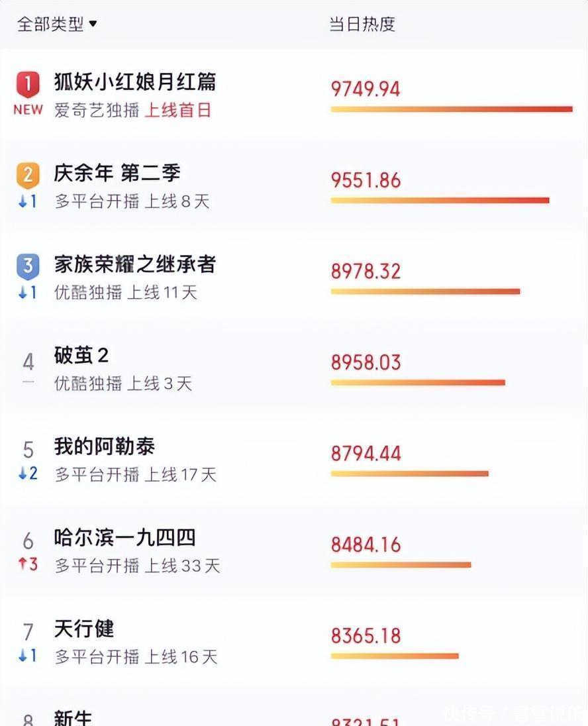Image resolution: width=588 pixels, height=726 pixels.
Task: Click the blue rank 3 badge
Action: click(x=28, y=267)
